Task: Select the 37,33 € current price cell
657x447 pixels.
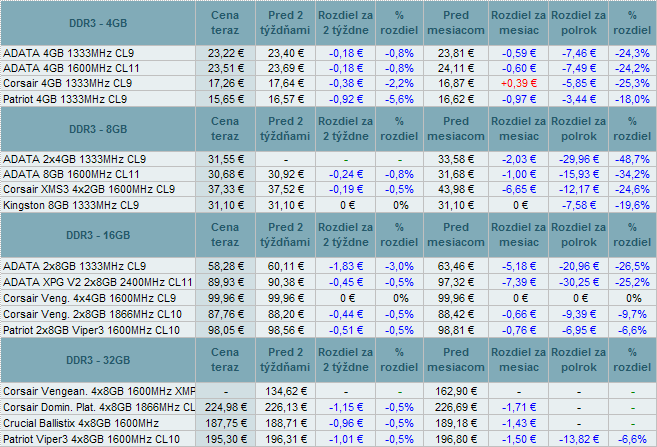Action: pos(225,189)
